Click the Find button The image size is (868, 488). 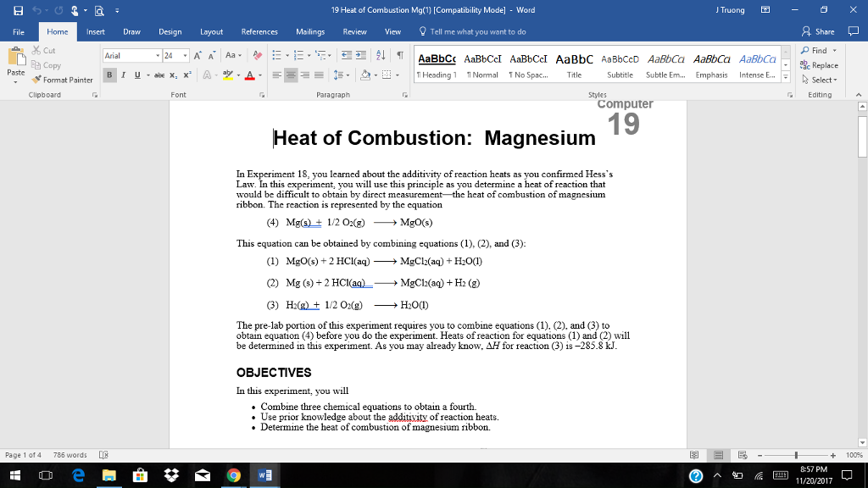[815, 50]
